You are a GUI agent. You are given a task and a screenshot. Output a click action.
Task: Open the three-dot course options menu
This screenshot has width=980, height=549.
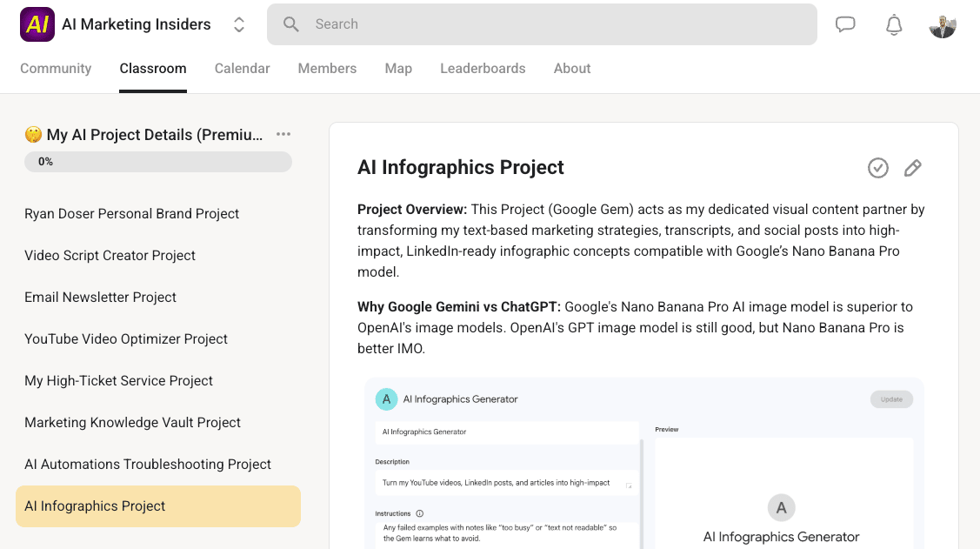[283, 134]
